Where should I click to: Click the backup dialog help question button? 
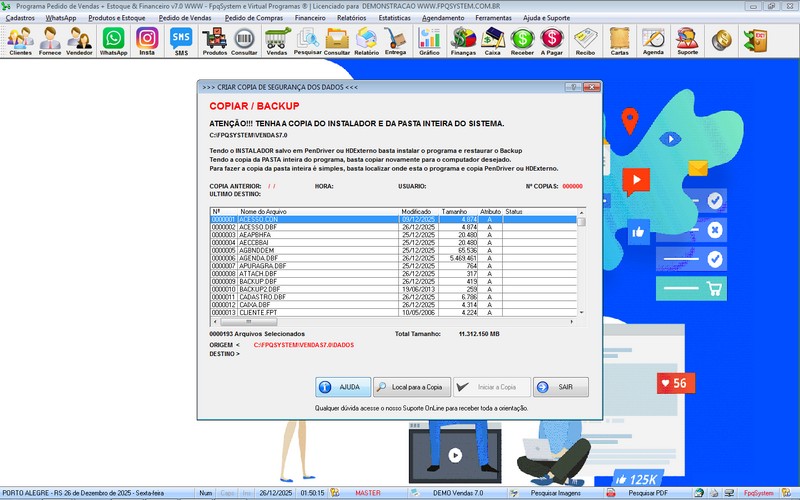pos(573,87)
